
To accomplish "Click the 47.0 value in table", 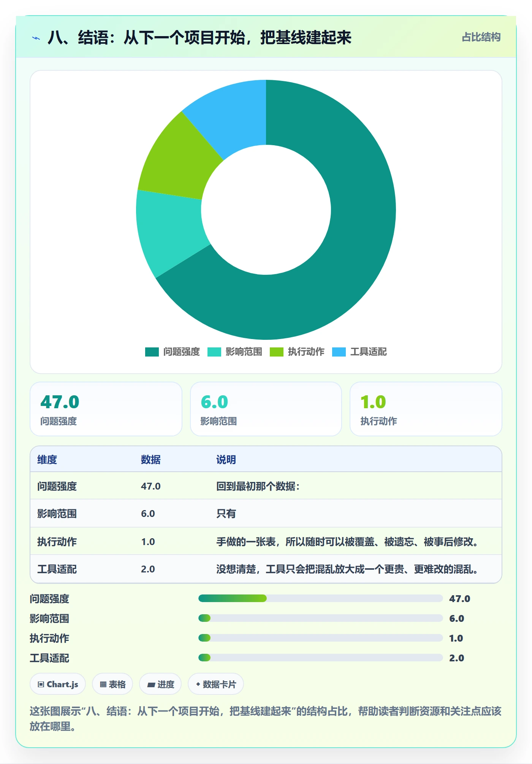I will tap(151, 486).
